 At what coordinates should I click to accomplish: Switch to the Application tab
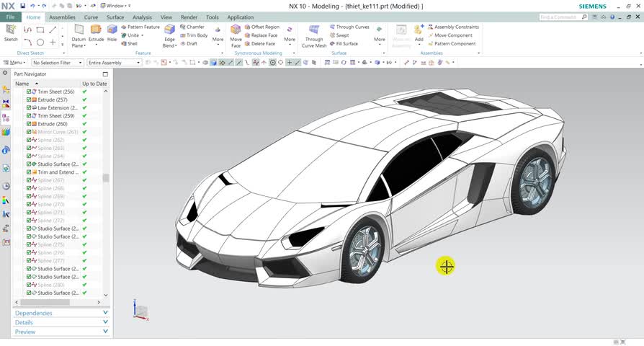click(241, 17)
